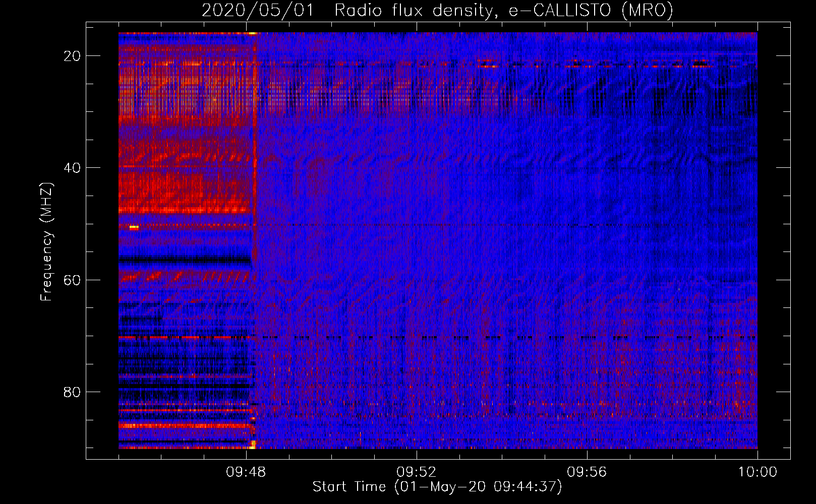Click the 10:00 time tick label
This screenshot has width=816, height=504.
[x=757, y=472]
